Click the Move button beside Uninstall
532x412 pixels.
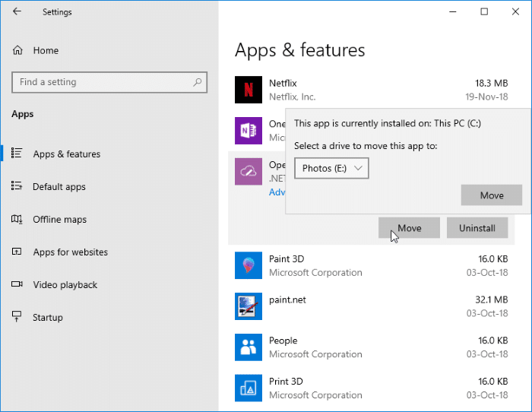409,228
